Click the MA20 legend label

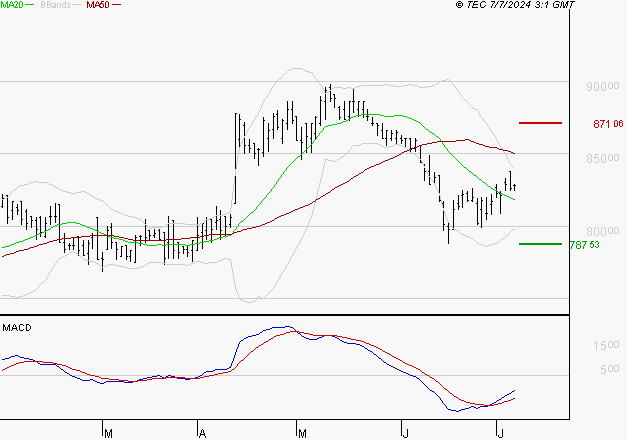point(12,5)
